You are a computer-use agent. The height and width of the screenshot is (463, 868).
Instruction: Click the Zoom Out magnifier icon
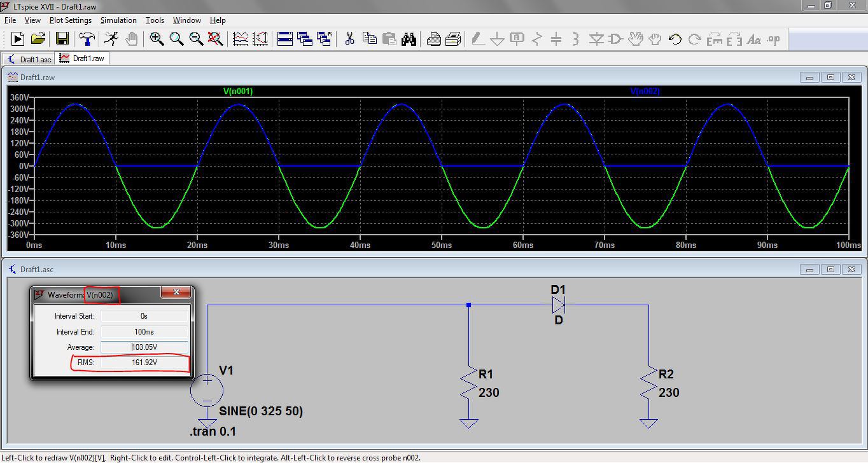pos(196,39)
